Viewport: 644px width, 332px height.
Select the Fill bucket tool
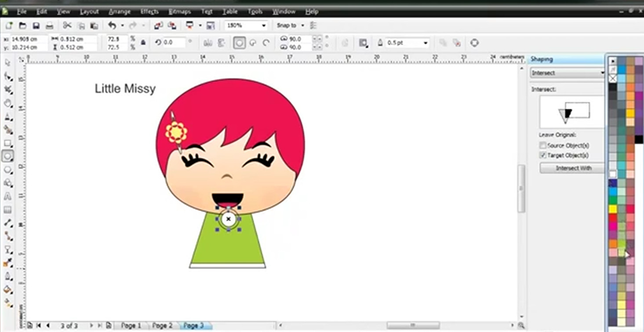pyautogui.click(x=8, y=290)
